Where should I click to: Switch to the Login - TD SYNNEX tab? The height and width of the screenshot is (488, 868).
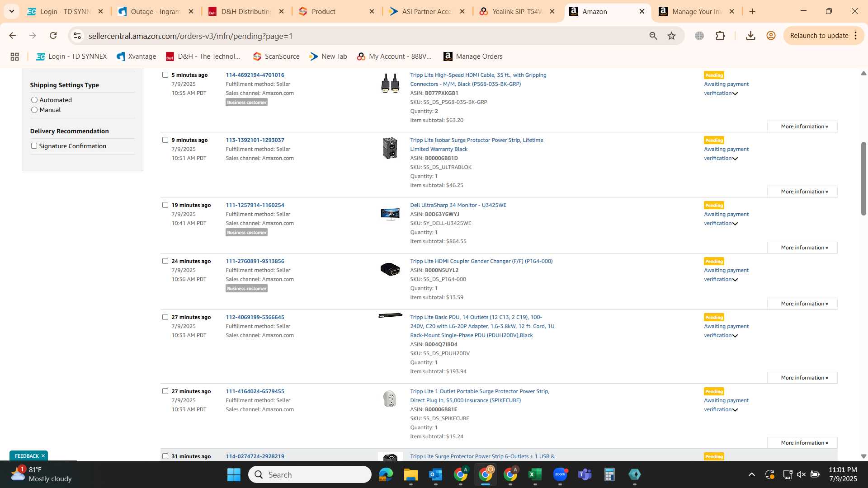tap(66, 11)
